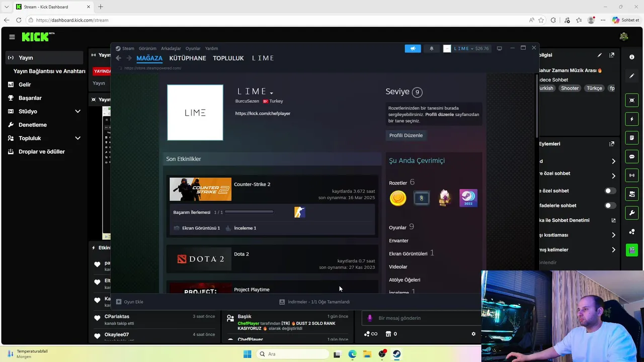Open Gelir in Kick sidebar
644x362 pixels.
point(25,84)
